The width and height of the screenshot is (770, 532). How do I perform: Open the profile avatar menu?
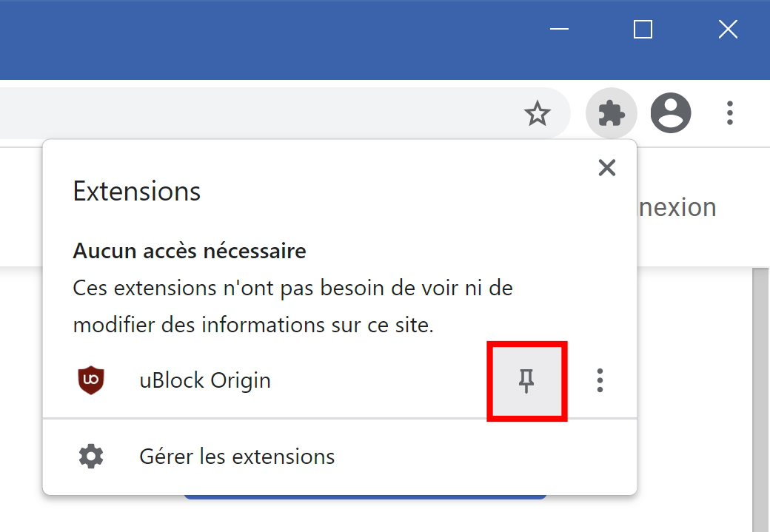[671, 113]
